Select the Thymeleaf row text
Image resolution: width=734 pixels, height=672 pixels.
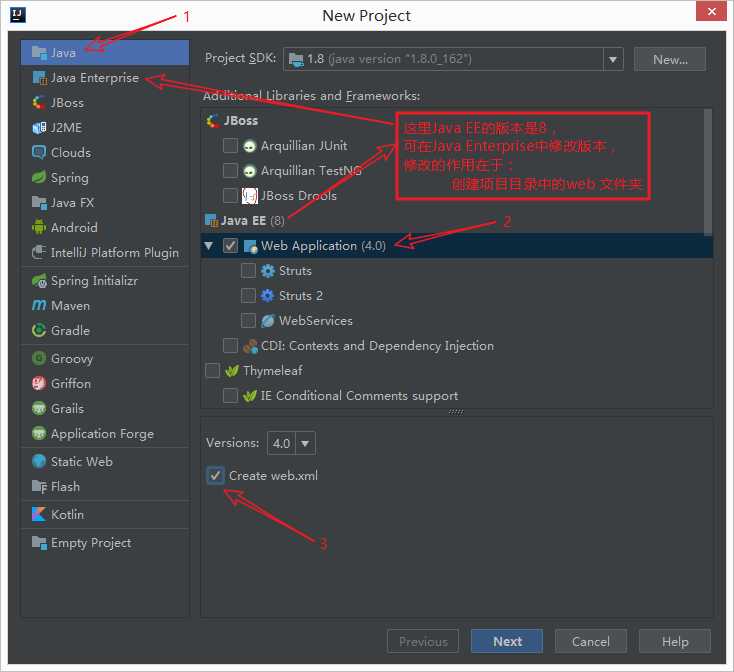tap(273, 371)
